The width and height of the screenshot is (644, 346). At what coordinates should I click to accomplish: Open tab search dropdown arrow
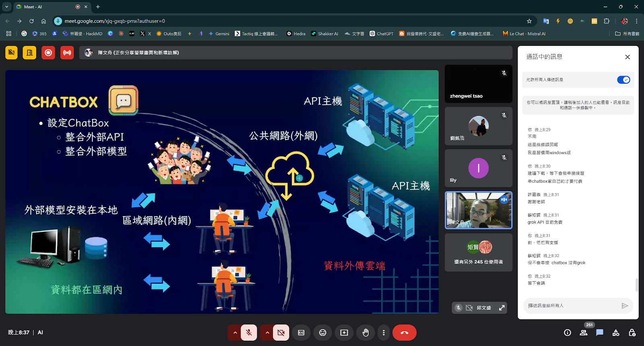(x=6, y=6)
